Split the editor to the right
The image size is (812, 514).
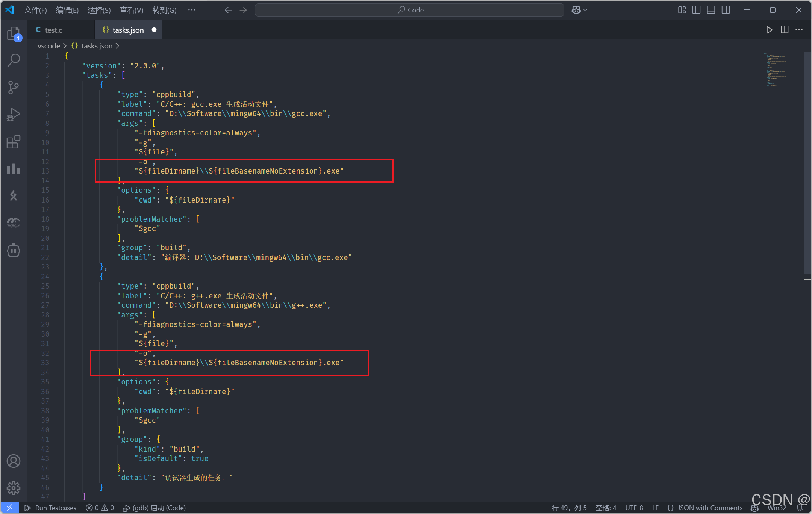point(785,30)
